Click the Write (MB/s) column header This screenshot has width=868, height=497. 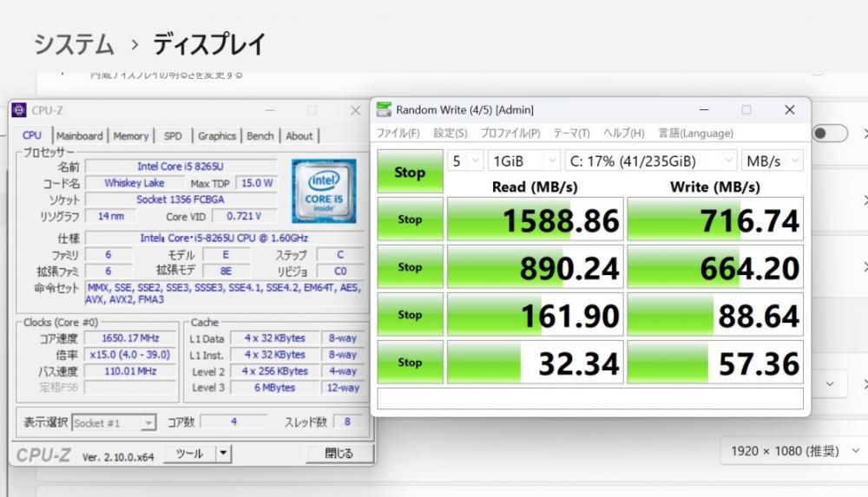[714, 187]
